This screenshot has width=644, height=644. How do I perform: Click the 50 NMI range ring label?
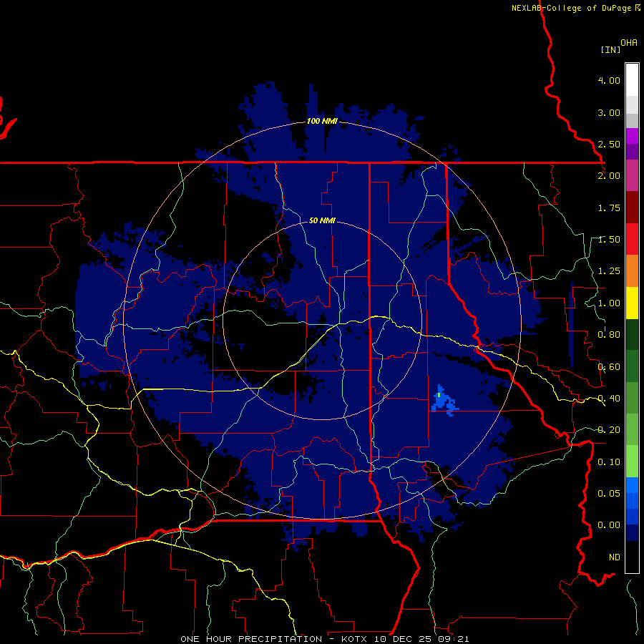(x=322, y=220)
